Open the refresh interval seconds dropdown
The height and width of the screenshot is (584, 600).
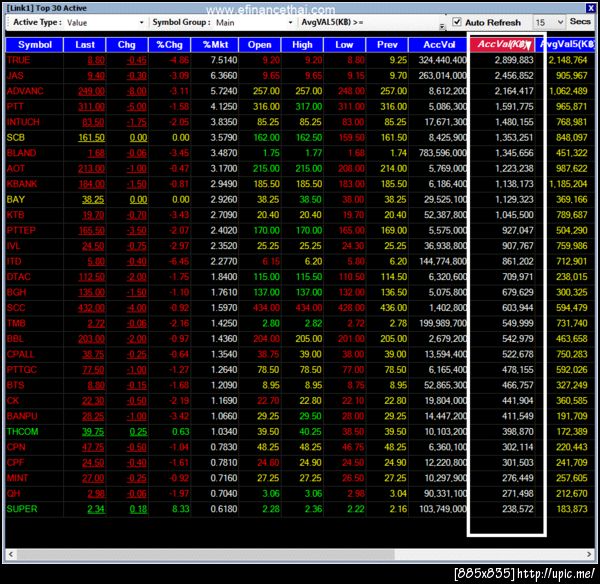pos(549,23)
